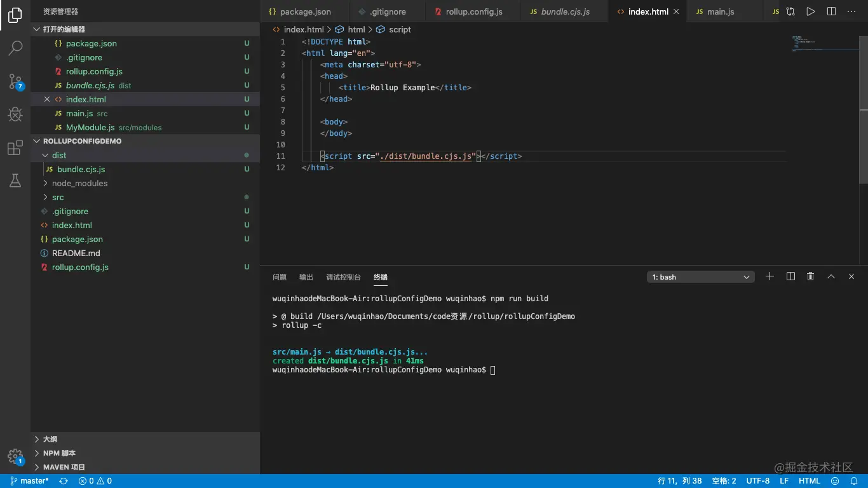
Task: Change indentation setting 空格: 2
Action: [x=724, y=481]
